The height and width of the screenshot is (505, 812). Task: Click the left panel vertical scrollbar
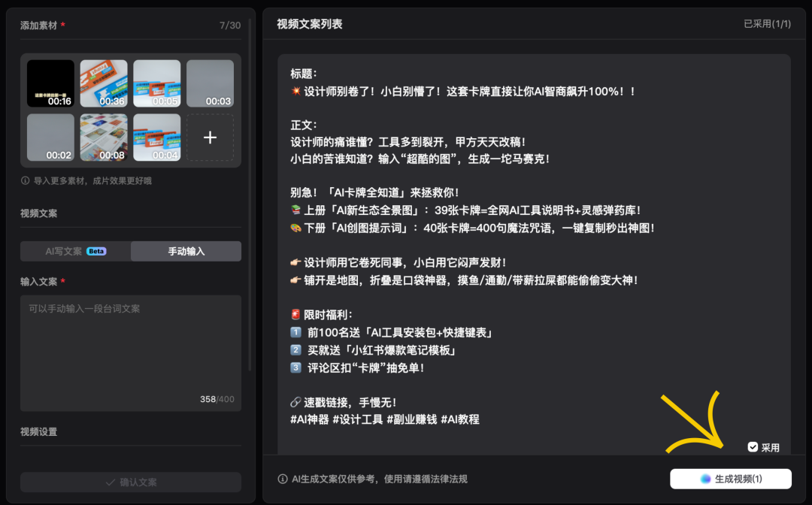(250, 195)
